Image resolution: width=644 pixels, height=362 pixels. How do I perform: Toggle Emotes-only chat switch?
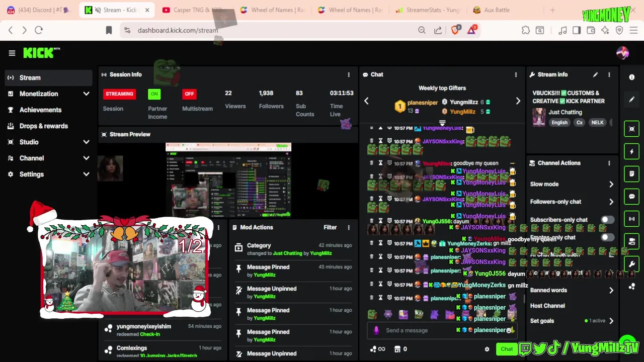(607, 237)
